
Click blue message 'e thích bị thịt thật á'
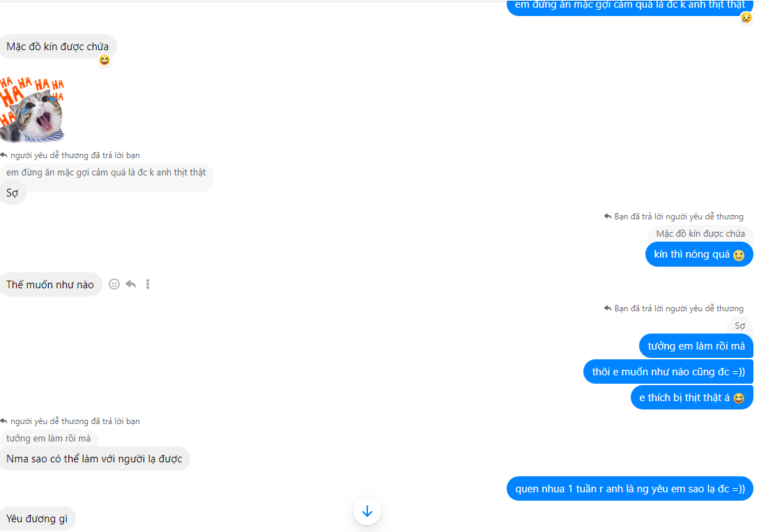(x=691, y=398)
